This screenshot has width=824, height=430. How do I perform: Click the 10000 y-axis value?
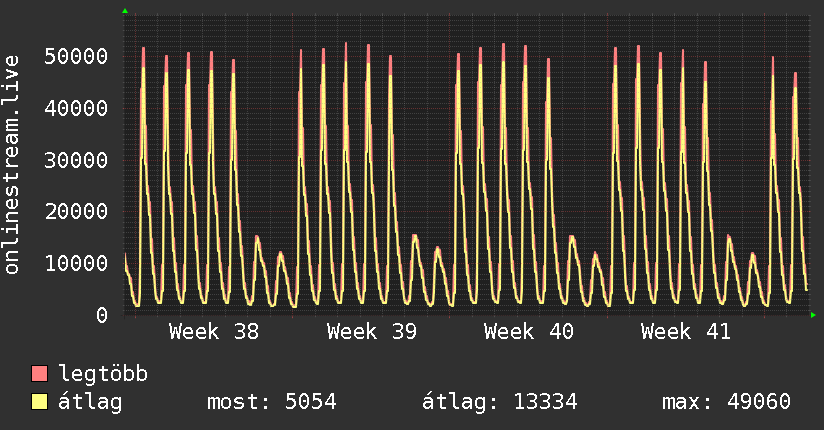tap(76, 263)
